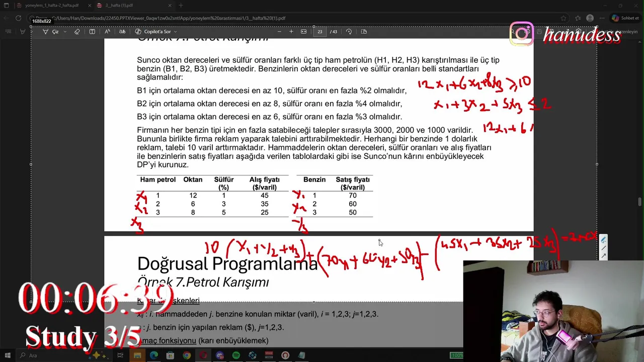Click the 'Benzin' table header
The height and width of the screenshot is (362, 644).
314,179
